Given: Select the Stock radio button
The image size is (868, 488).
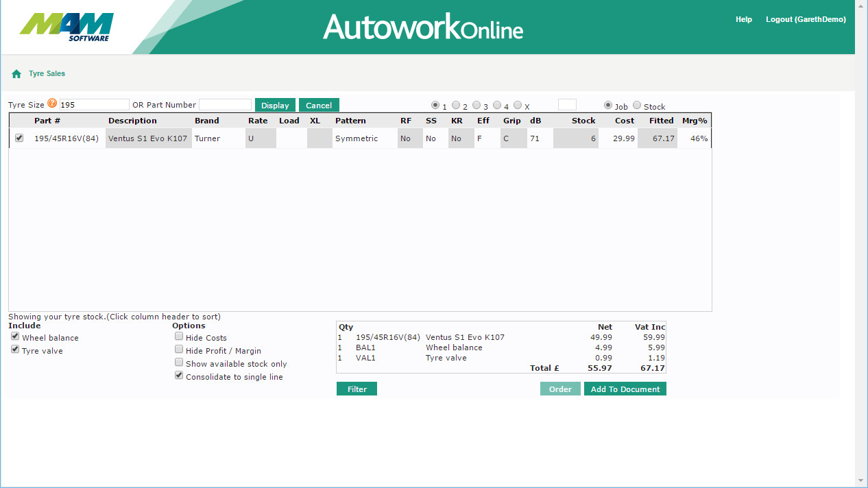Looking at the screenshot, I should point(637,106).
